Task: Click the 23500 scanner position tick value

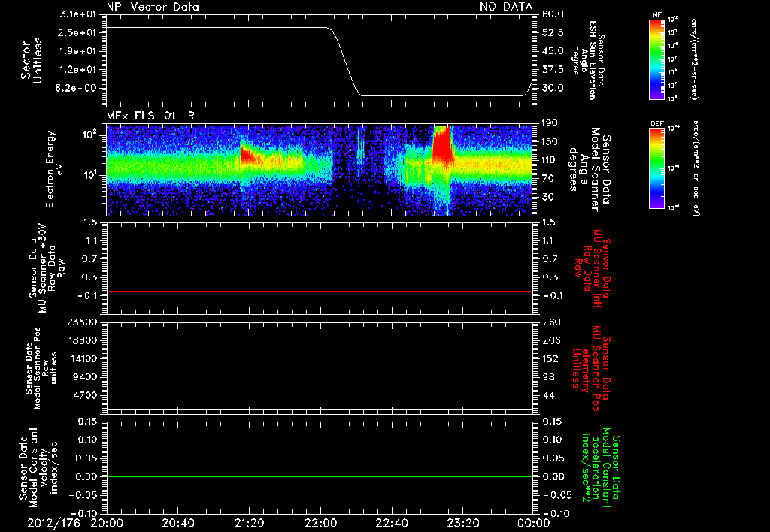Action: 81,322
